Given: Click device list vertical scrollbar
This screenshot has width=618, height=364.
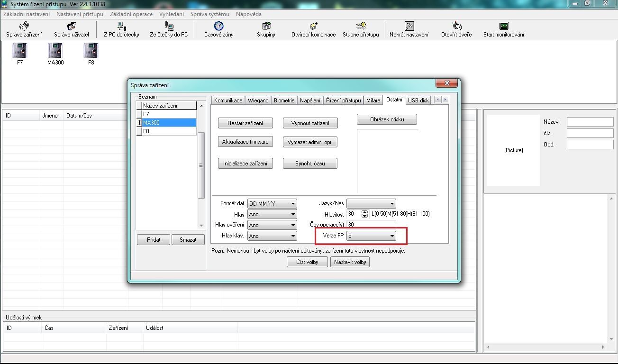Looking at the screenshot, I should [201, 165].
